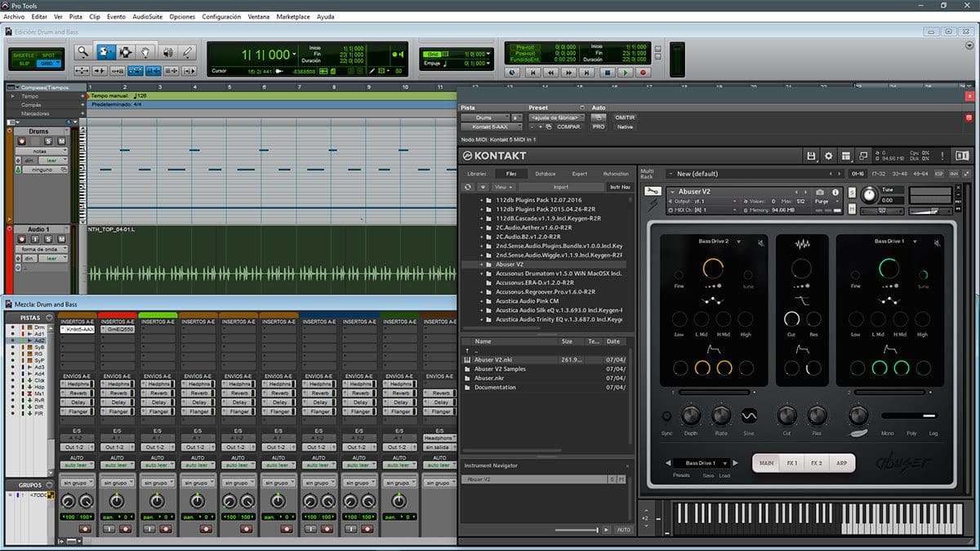
Task: Open the Archivo menu
Action: (14, 16)
